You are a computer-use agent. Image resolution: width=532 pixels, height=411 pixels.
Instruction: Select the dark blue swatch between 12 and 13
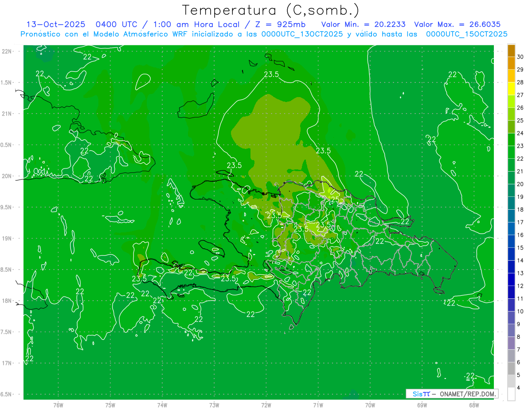(511, 279)
